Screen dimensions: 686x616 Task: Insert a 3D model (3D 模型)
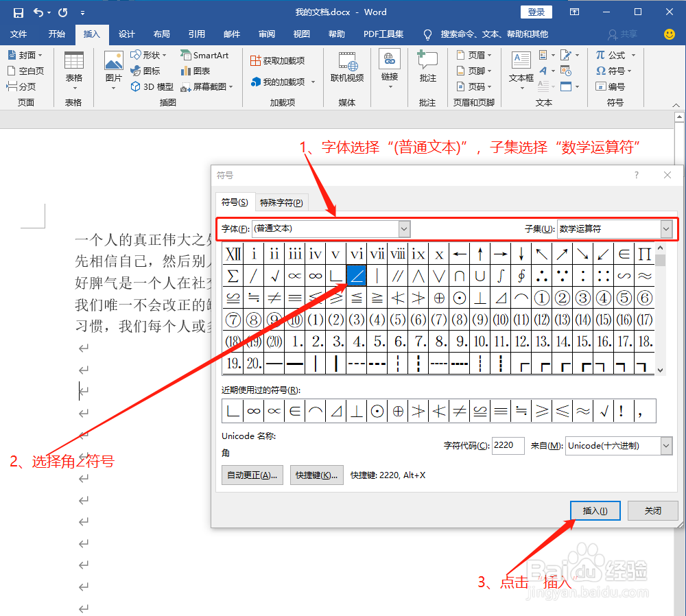[x=152, y=86]
